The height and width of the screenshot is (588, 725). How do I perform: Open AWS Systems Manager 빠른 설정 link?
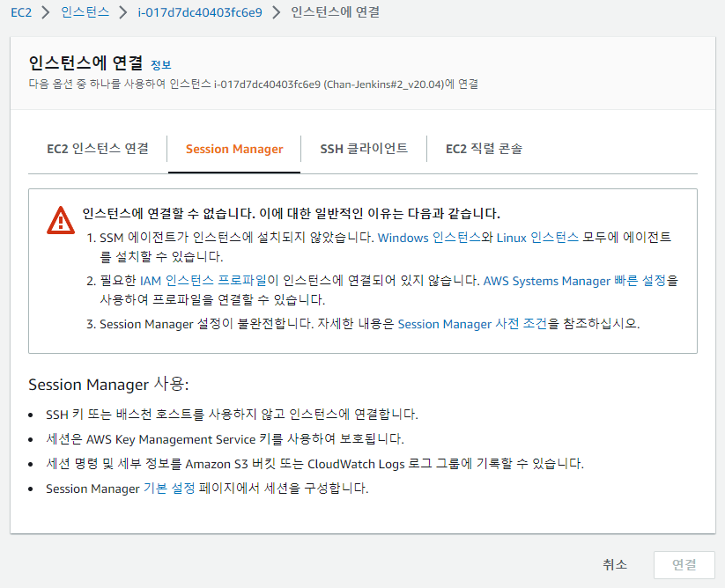click(574, 281)
